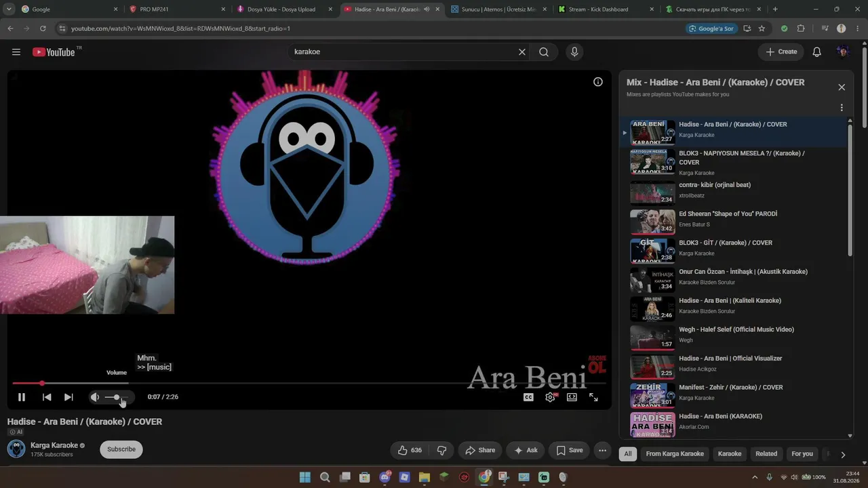Open the media controls icon in Chrome toolbar
The image size is (868, 488).
tap(825, 28)
